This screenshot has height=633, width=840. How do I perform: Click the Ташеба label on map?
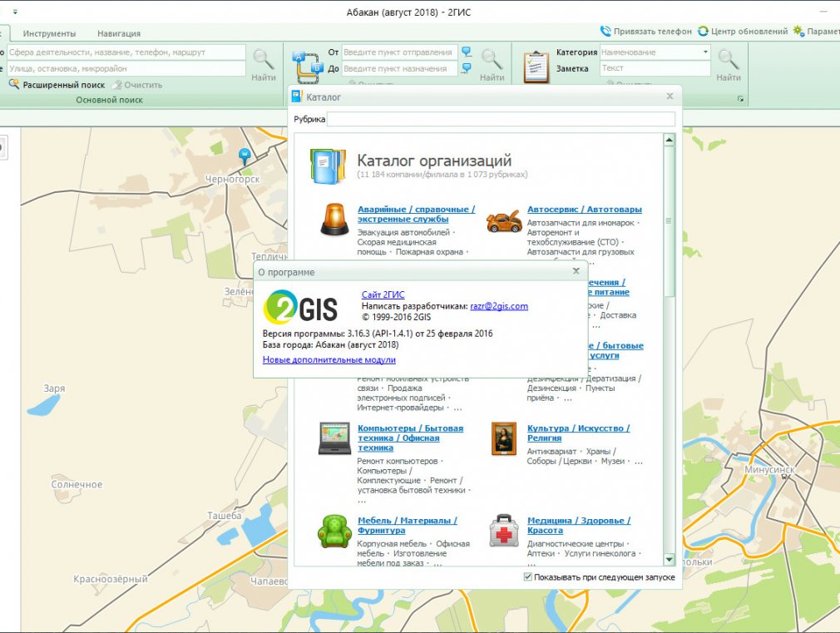point(224,516)
